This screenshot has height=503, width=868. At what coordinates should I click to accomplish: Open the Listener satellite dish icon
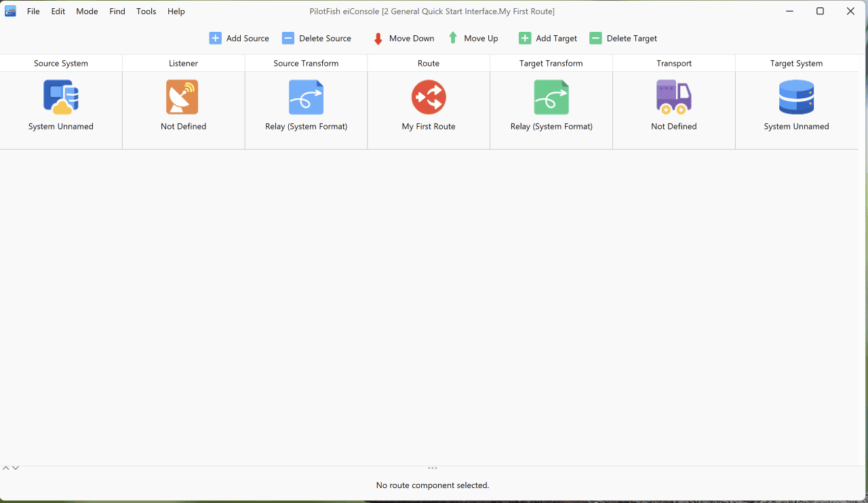point(182,97)
